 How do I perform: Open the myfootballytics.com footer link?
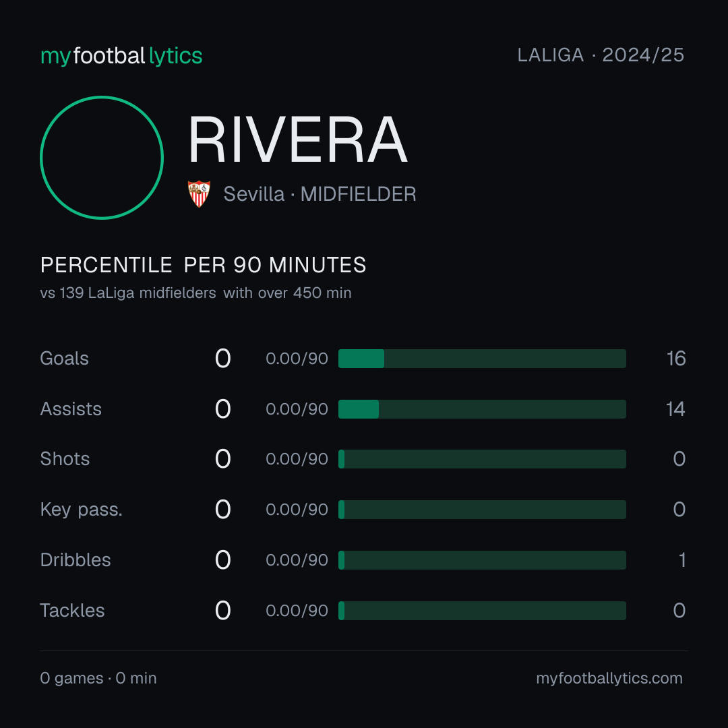[x=609, y=678]
